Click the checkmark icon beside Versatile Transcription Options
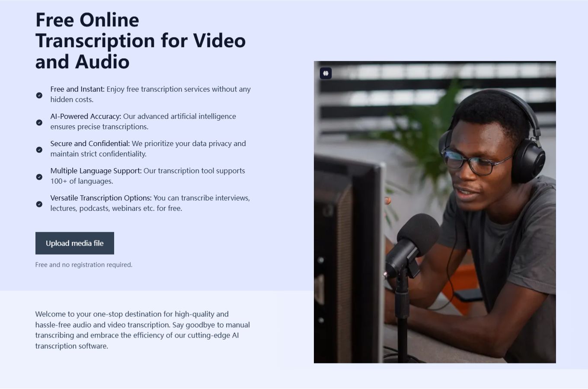 [x=39, y=204]
